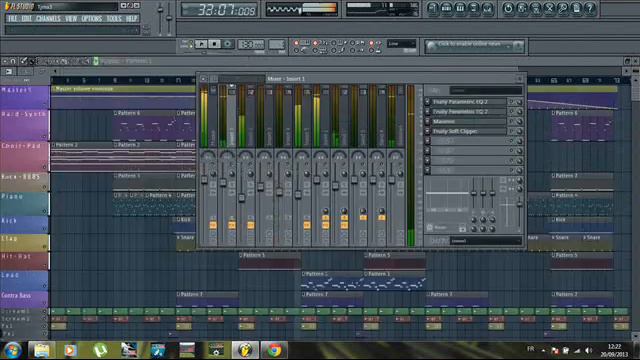Start playback with the Play button
Screen dimensions: 640x360
tap(201, 44)
